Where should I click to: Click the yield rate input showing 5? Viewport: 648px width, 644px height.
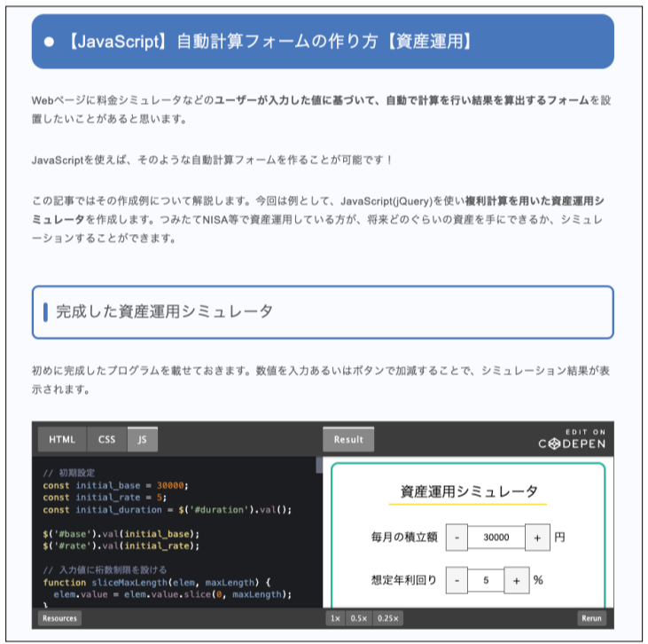[486, 580]
